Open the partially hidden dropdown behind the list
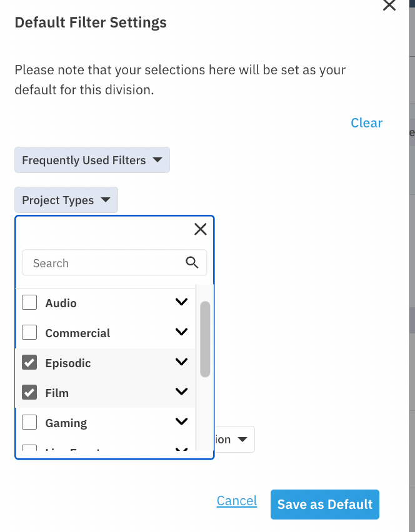 tap(234, 440)
